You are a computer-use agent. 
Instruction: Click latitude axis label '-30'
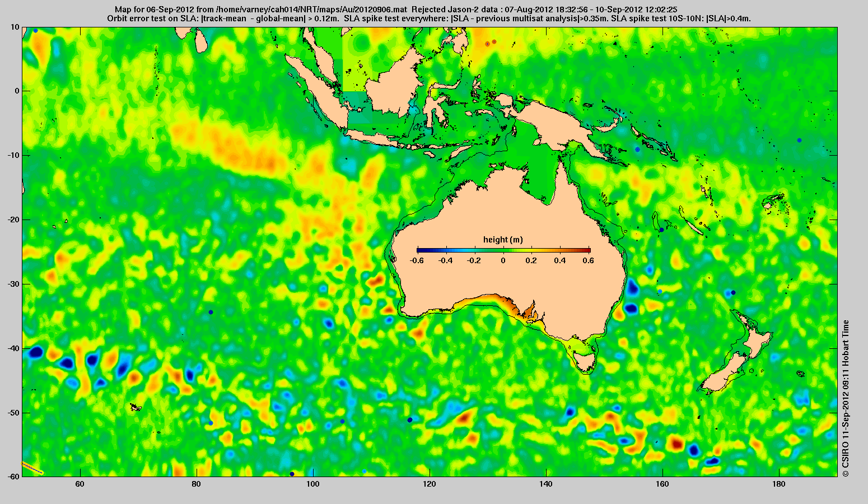click(13, 284)
